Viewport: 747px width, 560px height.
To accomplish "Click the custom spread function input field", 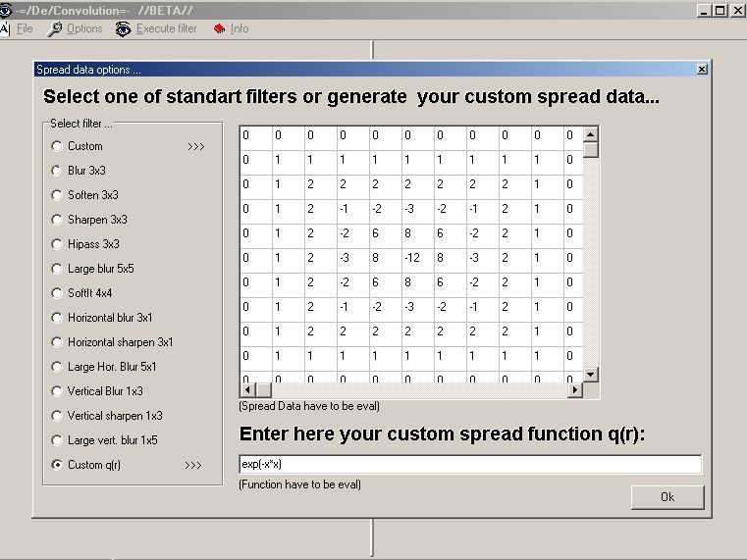I will pos(470,464).
